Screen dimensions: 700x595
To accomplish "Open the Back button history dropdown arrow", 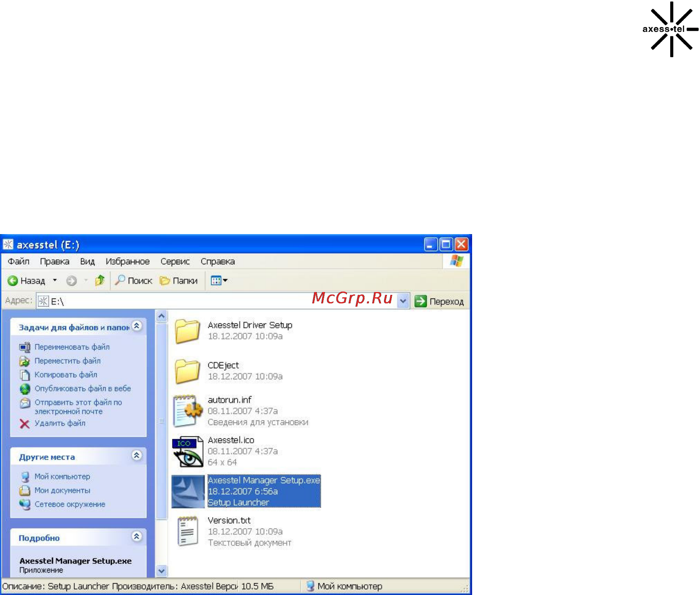I will tap(55, 281).
